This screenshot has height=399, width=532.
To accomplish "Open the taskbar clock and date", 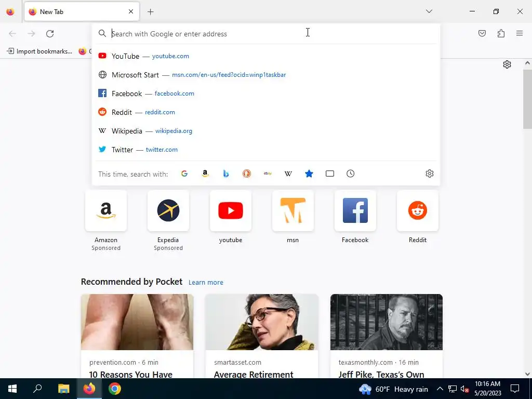I will pyautogui.click(x=487, y=389).
